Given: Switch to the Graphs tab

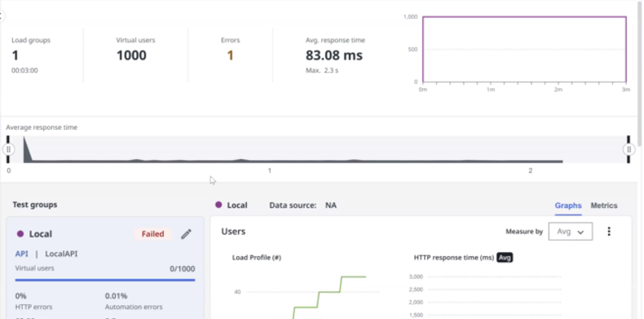Looking at the screenshot, I should point(568,206).
